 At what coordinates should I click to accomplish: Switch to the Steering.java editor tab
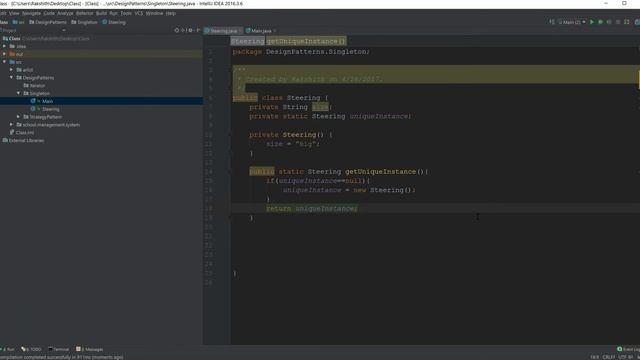pos(223,31)
